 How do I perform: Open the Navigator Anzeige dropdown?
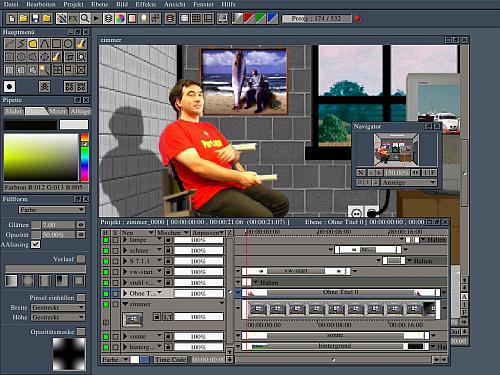(x=409, y=182)
